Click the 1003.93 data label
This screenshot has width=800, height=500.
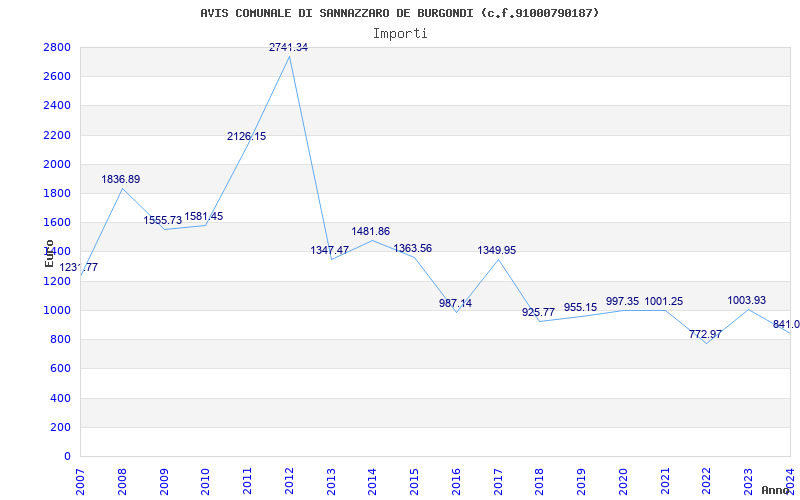pos(746,301)
